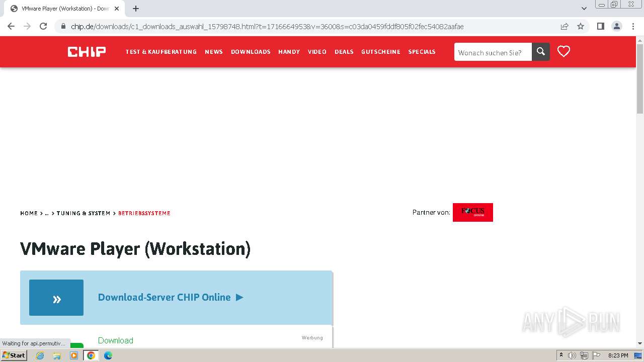Click the CHIP logo
The height and width of the screenshot is (362, 644).
87,51
